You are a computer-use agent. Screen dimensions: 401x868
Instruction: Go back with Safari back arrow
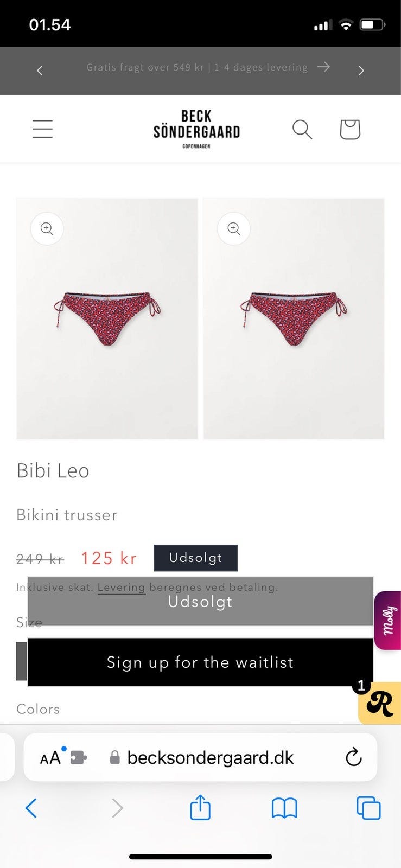click(31, 808)
